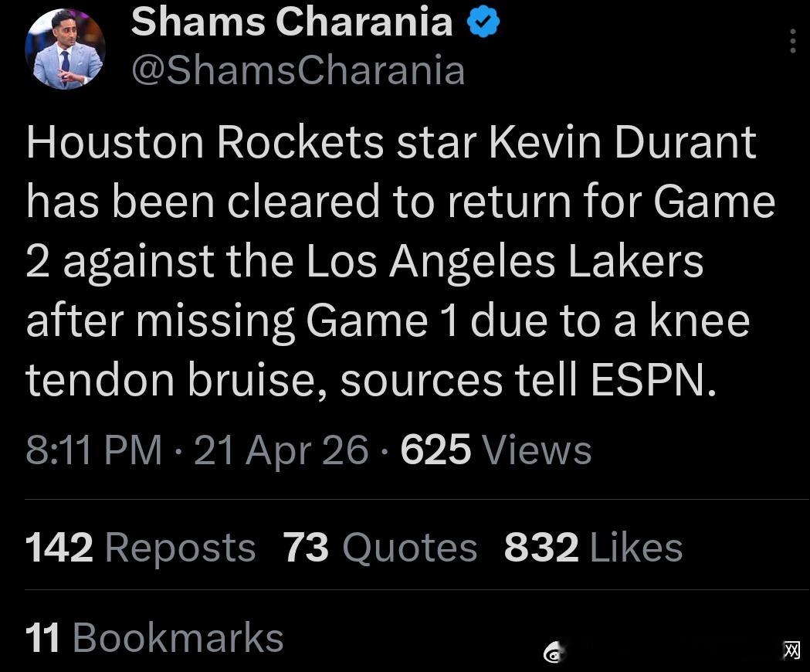This screenshot has width=810, height=672.
Task: Click the 21 Apr 26 date
Action: tap(281, 450)
